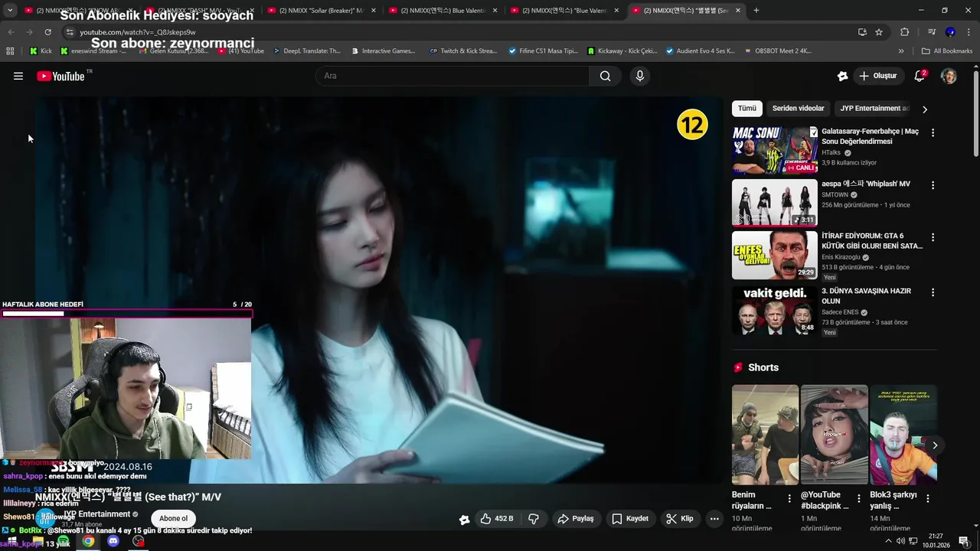Click the Kaydet save button
Screen dimensions: 980x551
630,519
